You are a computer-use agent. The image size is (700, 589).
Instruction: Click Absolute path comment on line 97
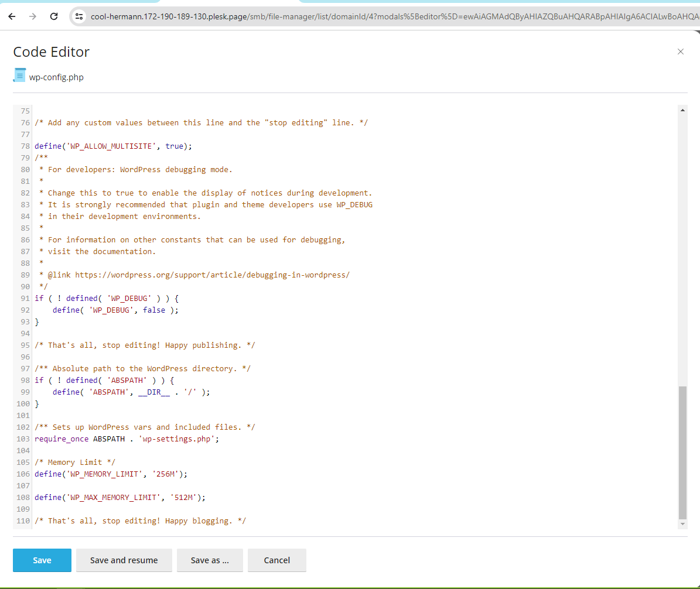click(143, 369)
